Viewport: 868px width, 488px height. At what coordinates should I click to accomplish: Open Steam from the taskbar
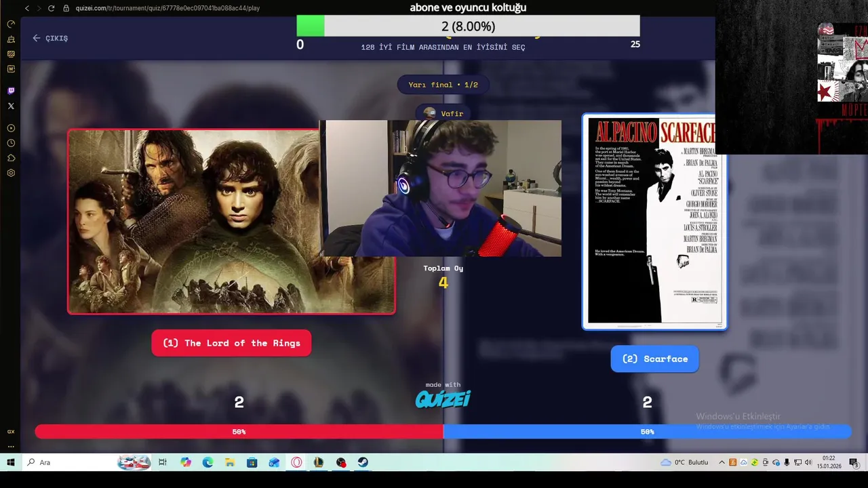(363, 462)
